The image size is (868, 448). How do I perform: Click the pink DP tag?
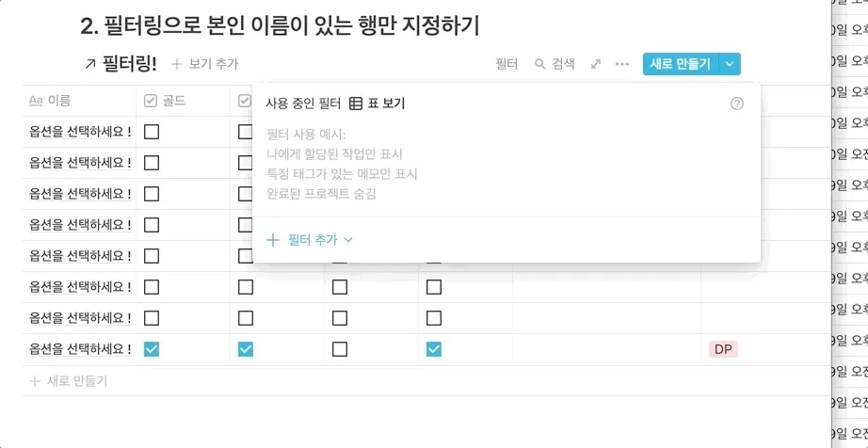tap(723, 349)
